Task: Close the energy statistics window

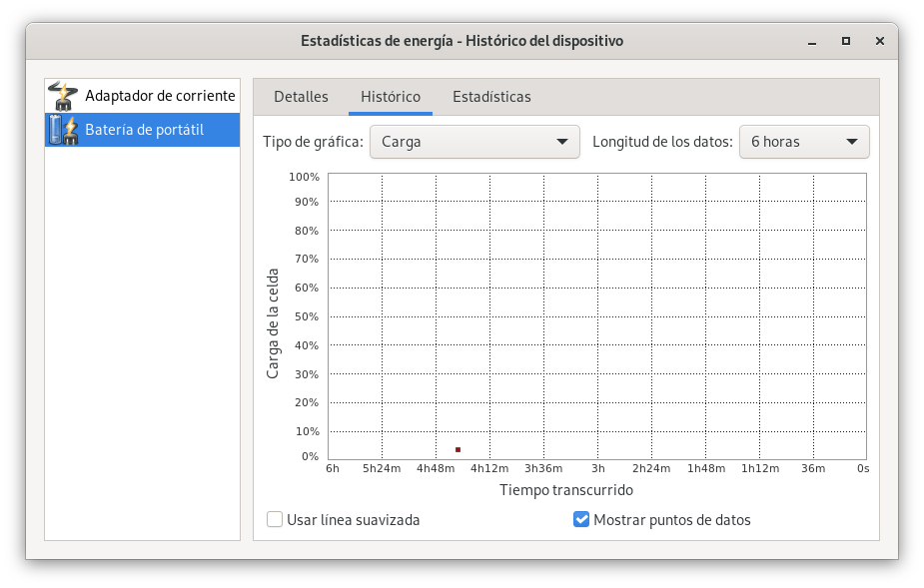Action: point(879,41)
